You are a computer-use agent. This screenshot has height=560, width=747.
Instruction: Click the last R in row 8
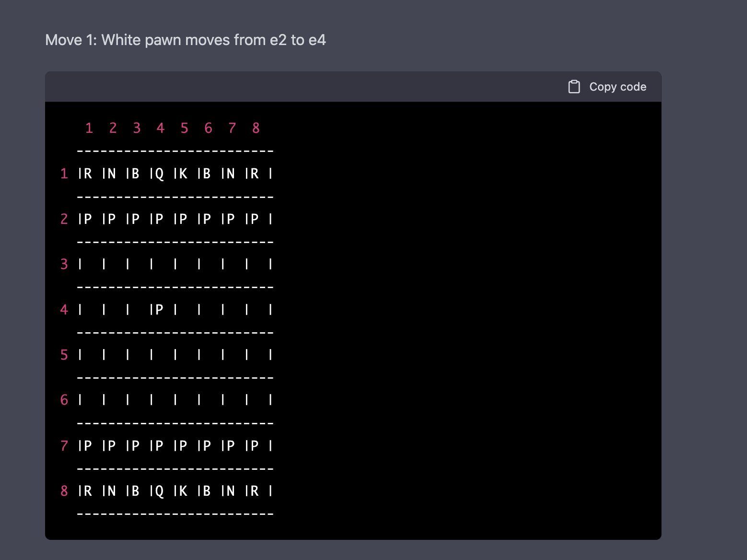pos(255,491)
